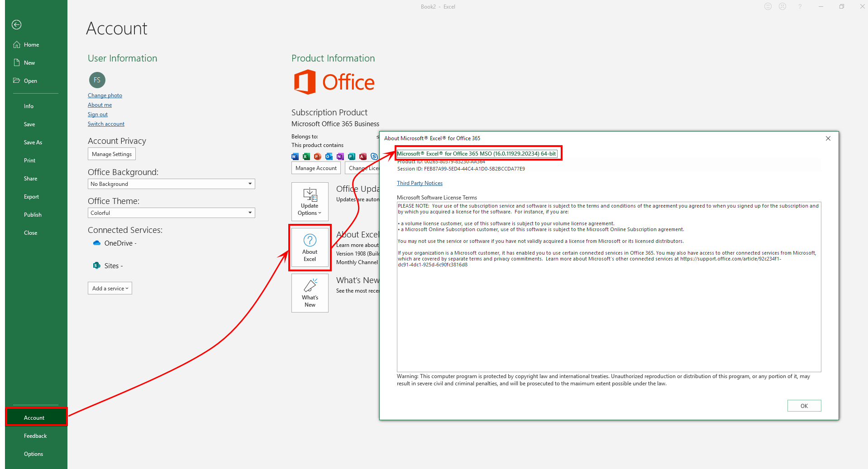Click the Skype app icon
The image size is (868, 469).
(374, 156)
